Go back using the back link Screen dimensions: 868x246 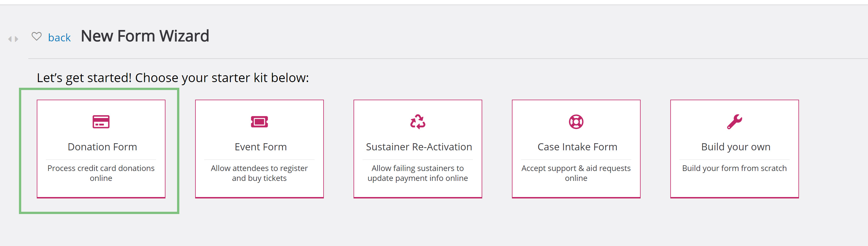coord(59,37)
